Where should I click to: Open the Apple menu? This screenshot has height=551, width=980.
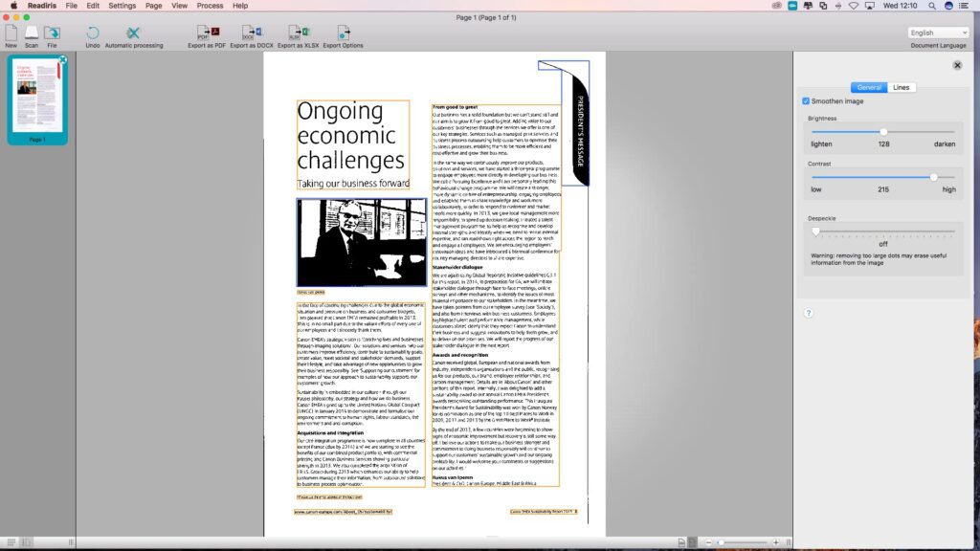(x=13, y=6)
